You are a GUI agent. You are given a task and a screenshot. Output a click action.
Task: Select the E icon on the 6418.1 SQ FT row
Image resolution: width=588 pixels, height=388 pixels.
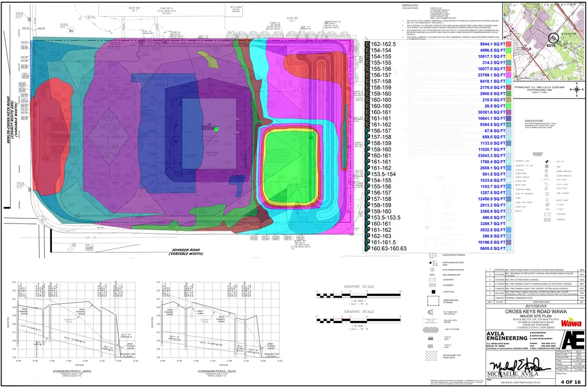(x=368, y=81)
